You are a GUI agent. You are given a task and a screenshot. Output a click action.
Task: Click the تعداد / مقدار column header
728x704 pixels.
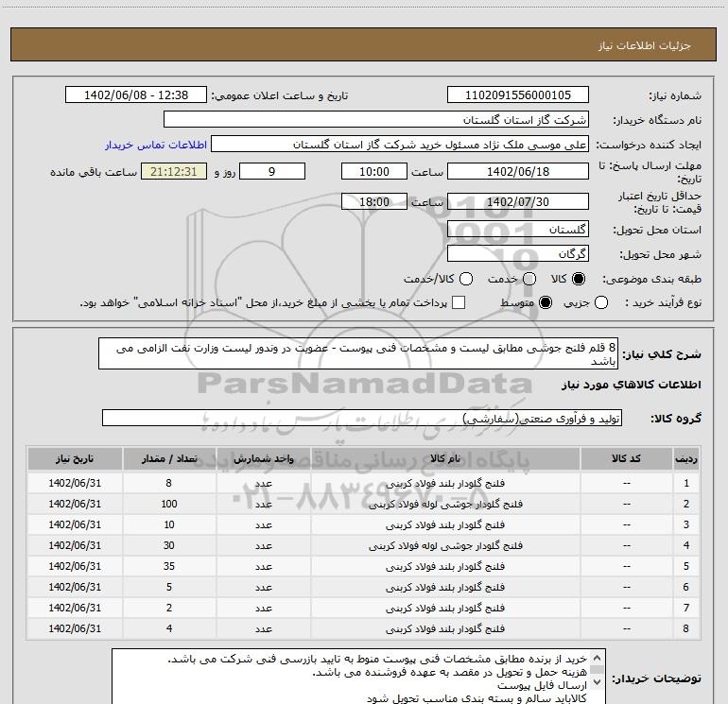point(169,458)
